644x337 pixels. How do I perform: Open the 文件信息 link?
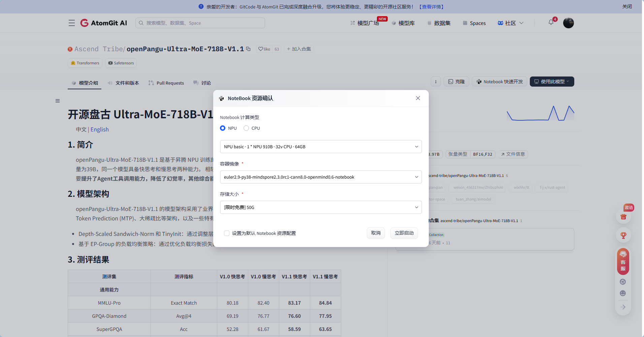tap(513, 154)
